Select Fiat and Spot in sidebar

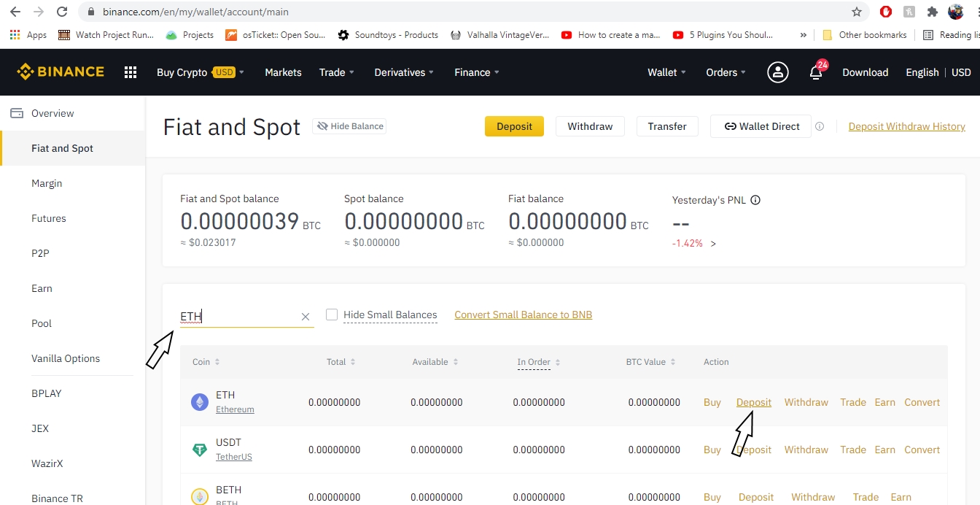[73, 148]
